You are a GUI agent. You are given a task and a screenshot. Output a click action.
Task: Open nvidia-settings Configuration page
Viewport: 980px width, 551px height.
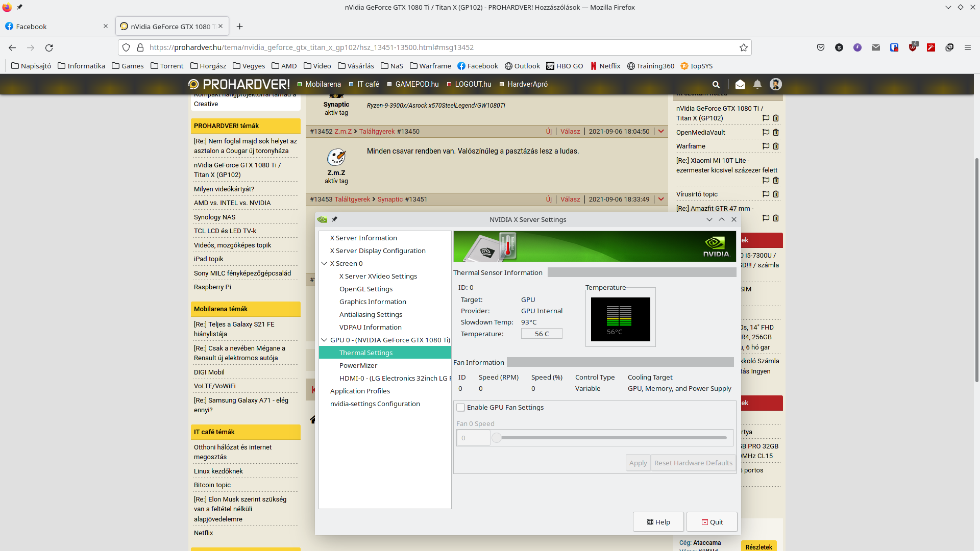click(375, 404)
